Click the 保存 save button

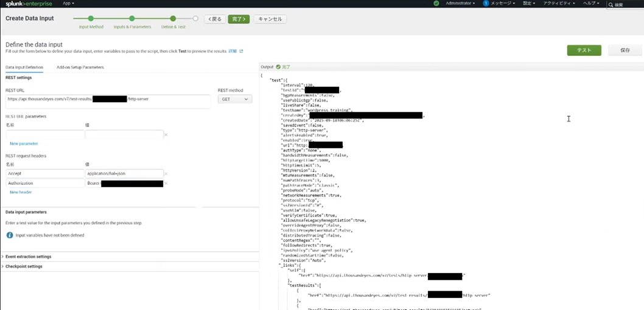pos(625,50)
